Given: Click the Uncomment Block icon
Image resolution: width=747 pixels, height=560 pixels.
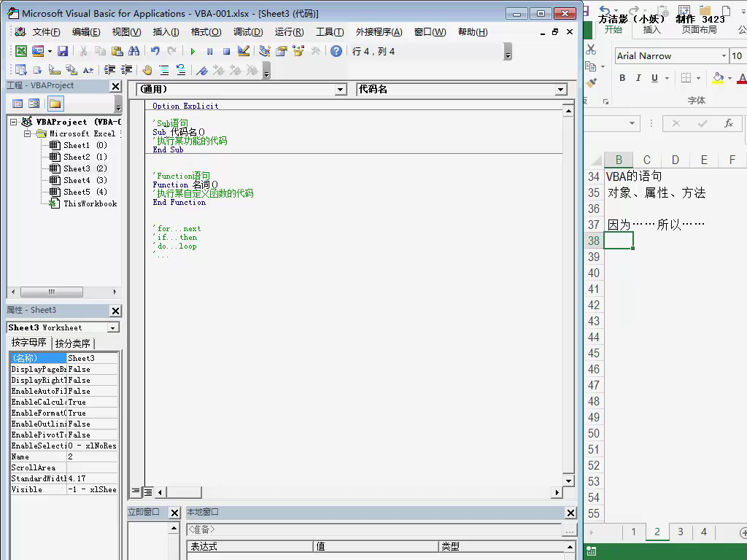Looking at the screenshot, I should (181, 70).
